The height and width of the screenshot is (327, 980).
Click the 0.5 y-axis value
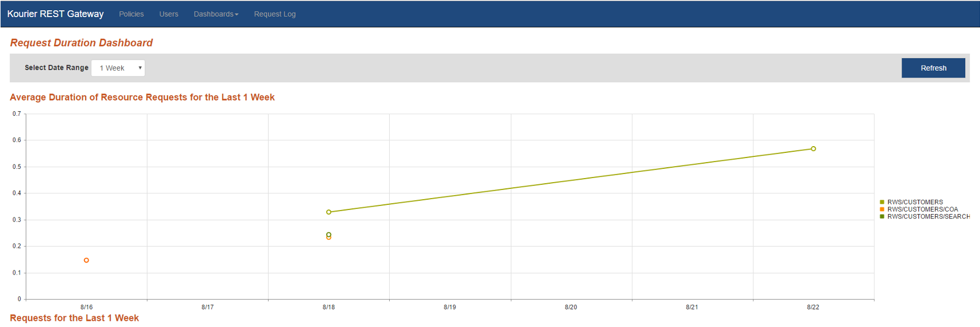pyautogui.click(x=17, y=167)
